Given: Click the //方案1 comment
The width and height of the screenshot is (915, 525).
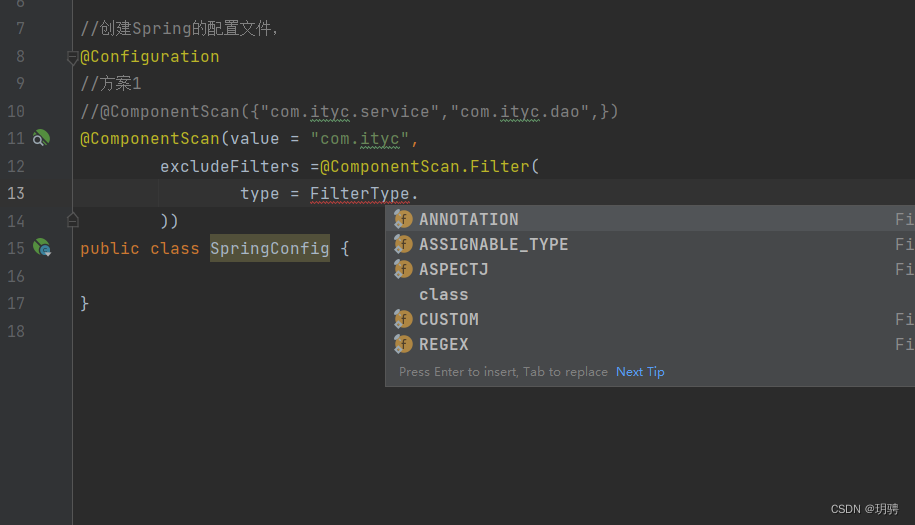Looking at the screenshot, I should tap(111, 84).
